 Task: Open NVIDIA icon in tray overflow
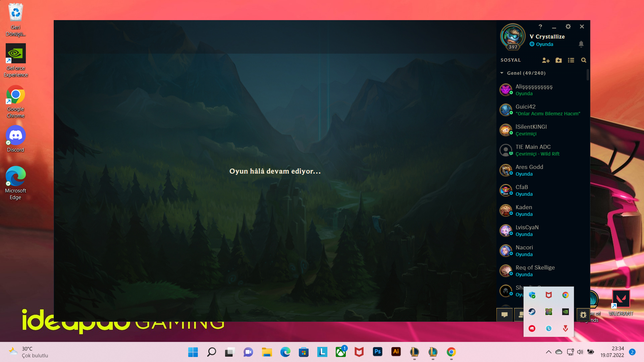[x=566, y=312]
